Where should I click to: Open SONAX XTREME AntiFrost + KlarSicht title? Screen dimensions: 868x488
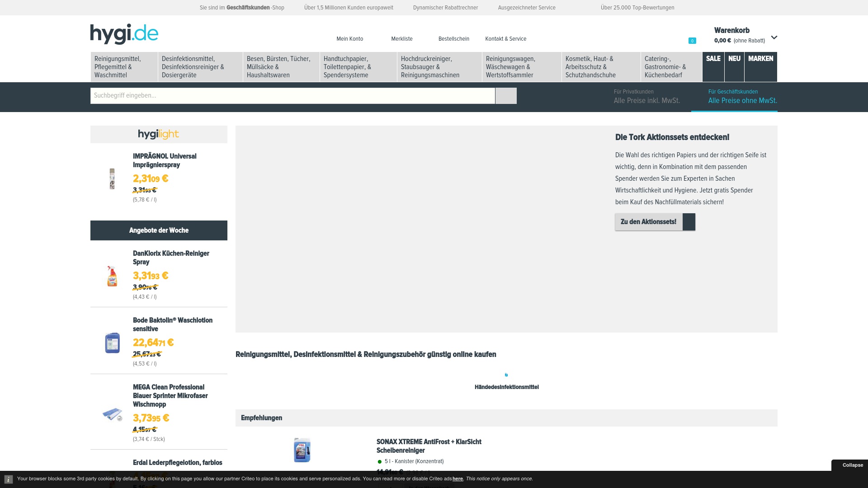tap(429, 446)
